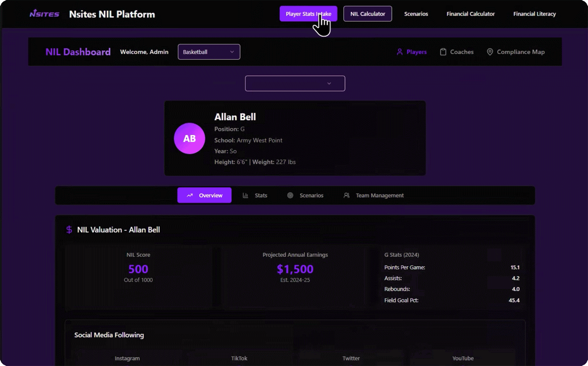Click the Players person icon

399,52
